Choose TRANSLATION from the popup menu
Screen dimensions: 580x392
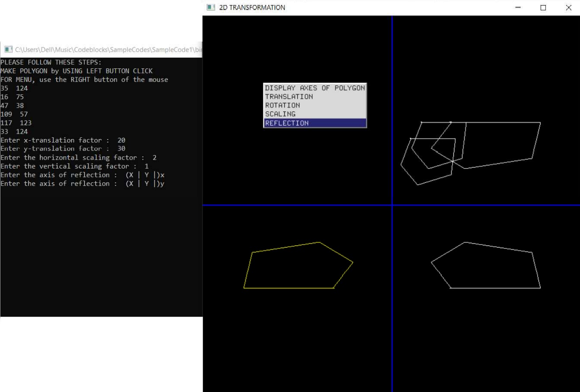pos(315,97)
